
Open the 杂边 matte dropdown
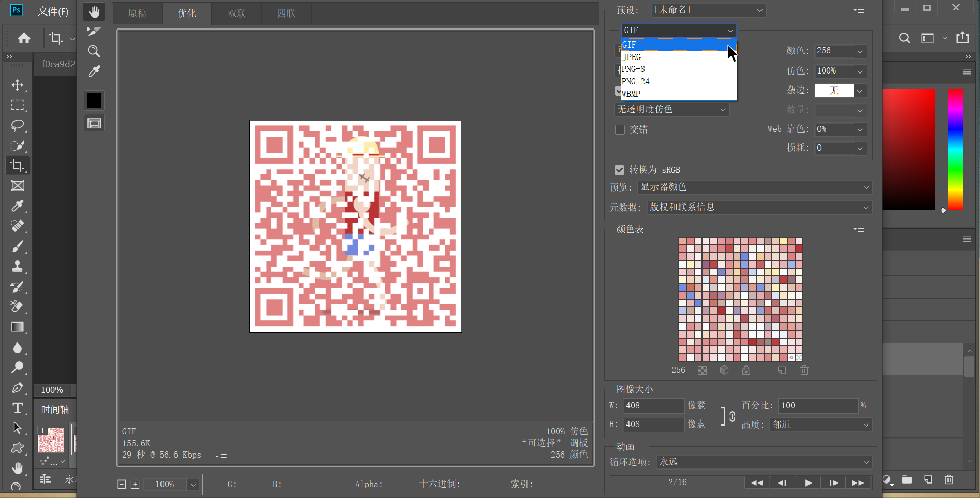859,91
